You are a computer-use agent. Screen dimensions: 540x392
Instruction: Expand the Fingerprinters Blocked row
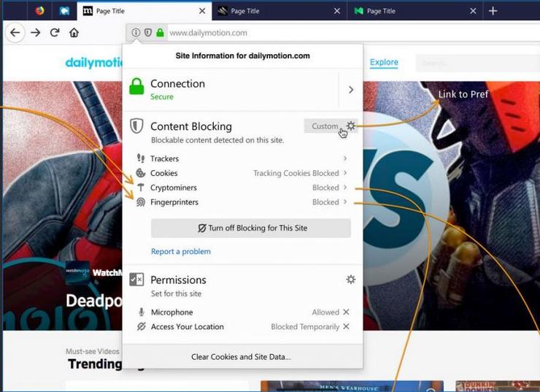[345, 202]
